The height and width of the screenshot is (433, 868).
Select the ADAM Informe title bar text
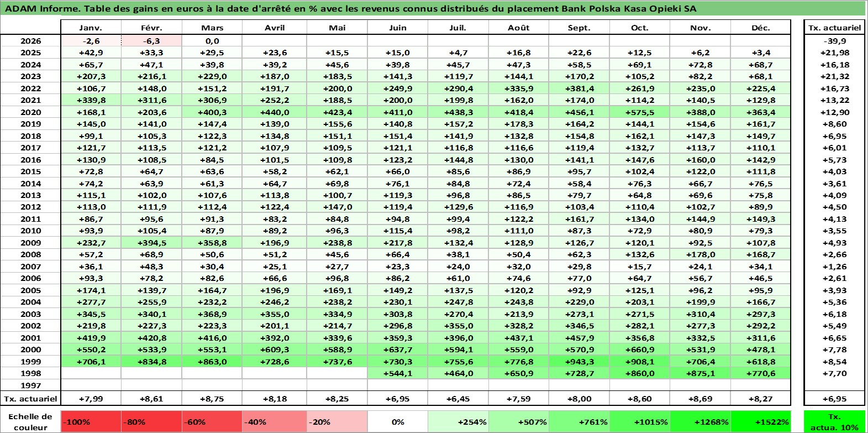click(x=350, y=8)
